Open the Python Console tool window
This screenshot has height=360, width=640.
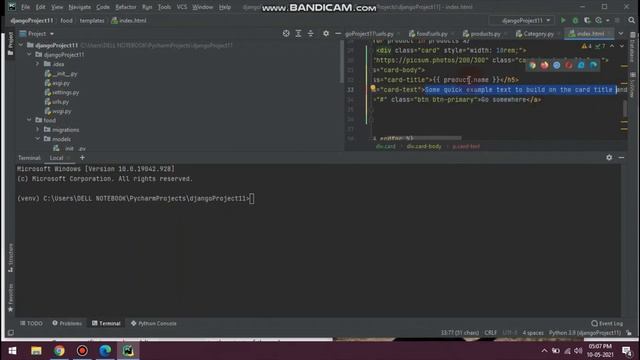tap(153, 323)
